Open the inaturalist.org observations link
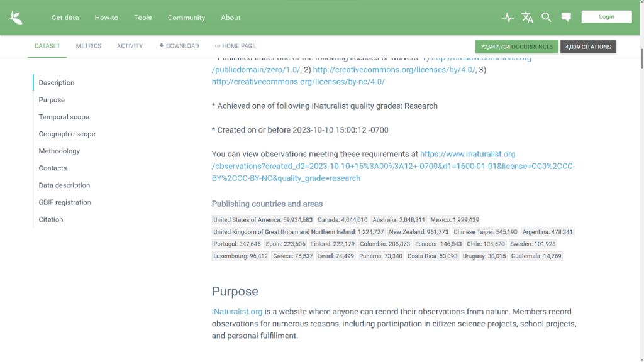Screen dimensions: 644x362 pyautogui.click(x=393, y=166)
